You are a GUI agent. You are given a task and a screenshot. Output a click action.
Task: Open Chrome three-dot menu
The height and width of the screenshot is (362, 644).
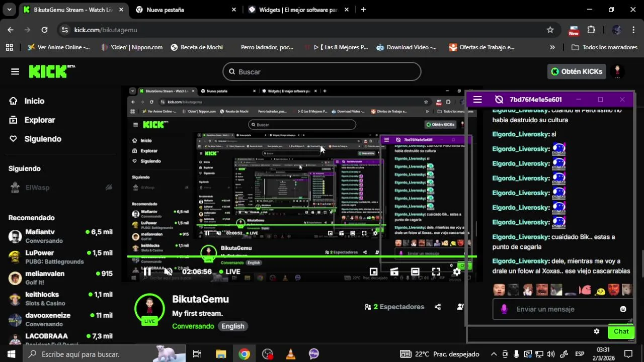tap(633, 30)
